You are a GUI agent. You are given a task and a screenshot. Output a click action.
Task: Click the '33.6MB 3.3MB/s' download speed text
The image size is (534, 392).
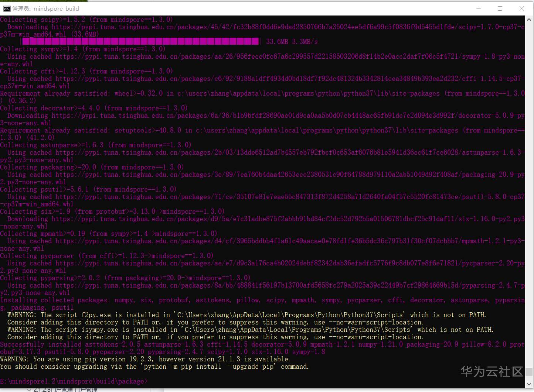292,42
